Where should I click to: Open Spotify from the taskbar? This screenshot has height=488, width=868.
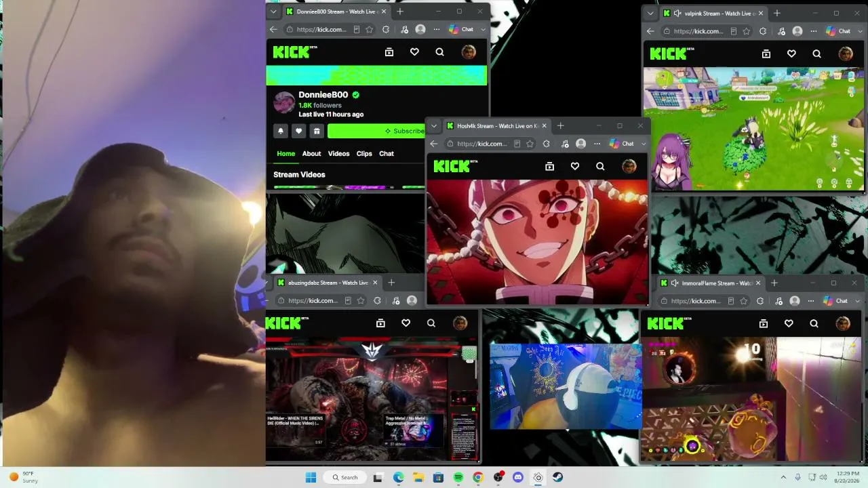[x=458, y=477]
